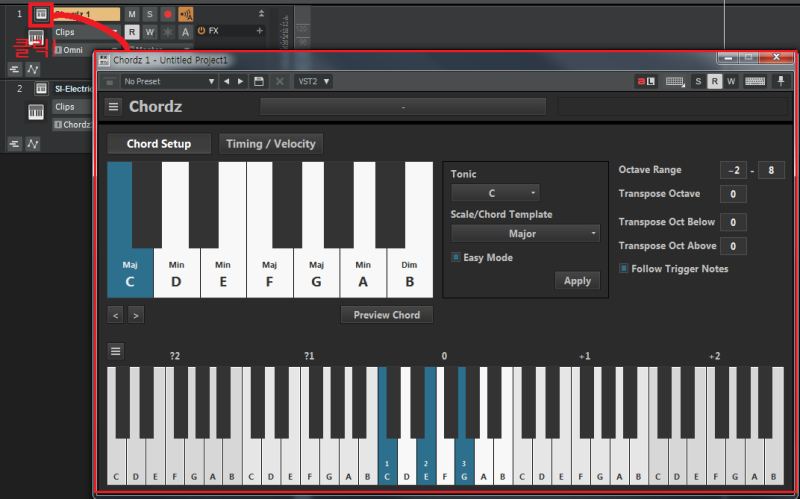Toggle the Follow Trigger Notes checkbox

pos(623,268)
